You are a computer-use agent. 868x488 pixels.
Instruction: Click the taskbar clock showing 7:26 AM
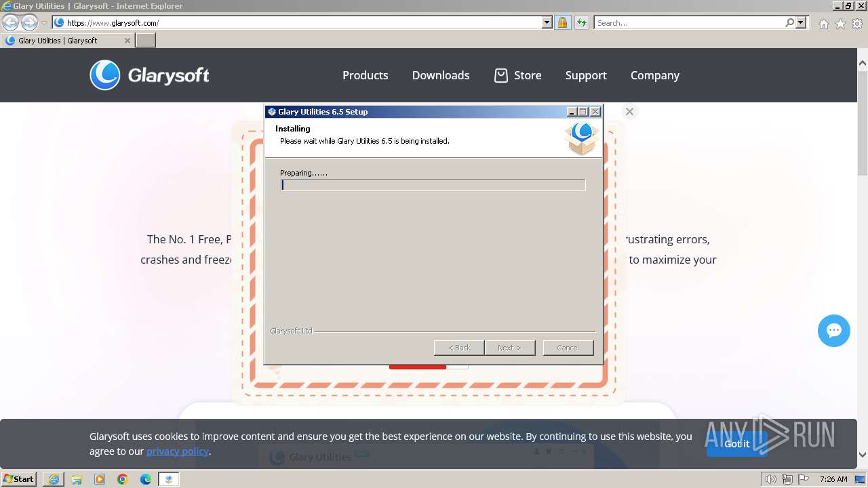[833, 479]
